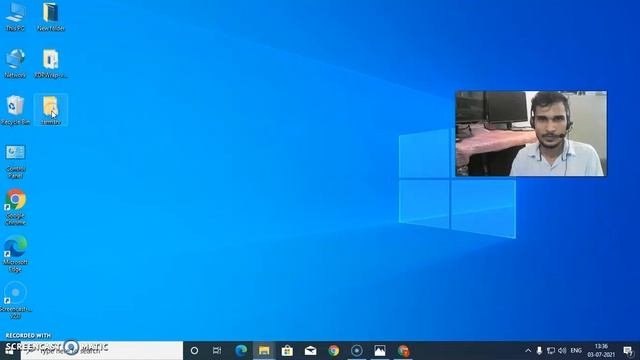640x360 pixels.
Task: Open the clock and date flyout
Action: (x=601, y=350)
